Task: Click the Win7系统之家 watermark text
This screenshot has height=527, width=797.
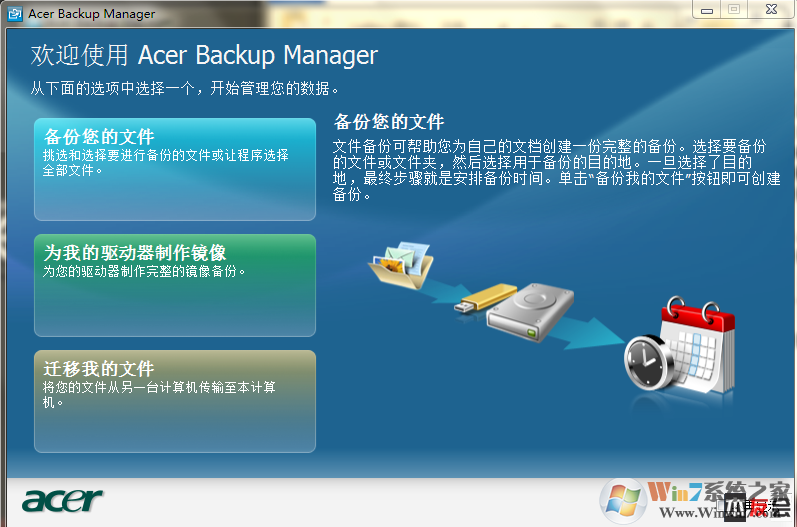Action: (x=719, y=492)
